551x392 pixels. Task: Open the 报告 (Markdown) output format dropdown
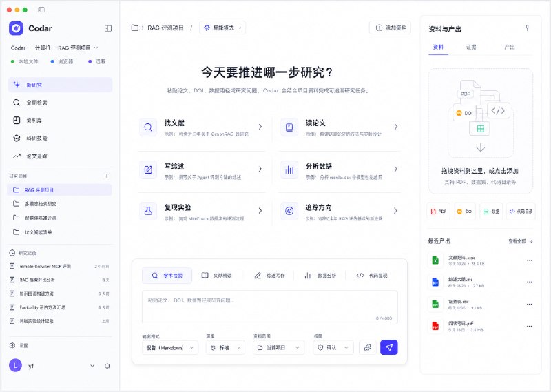170,347
